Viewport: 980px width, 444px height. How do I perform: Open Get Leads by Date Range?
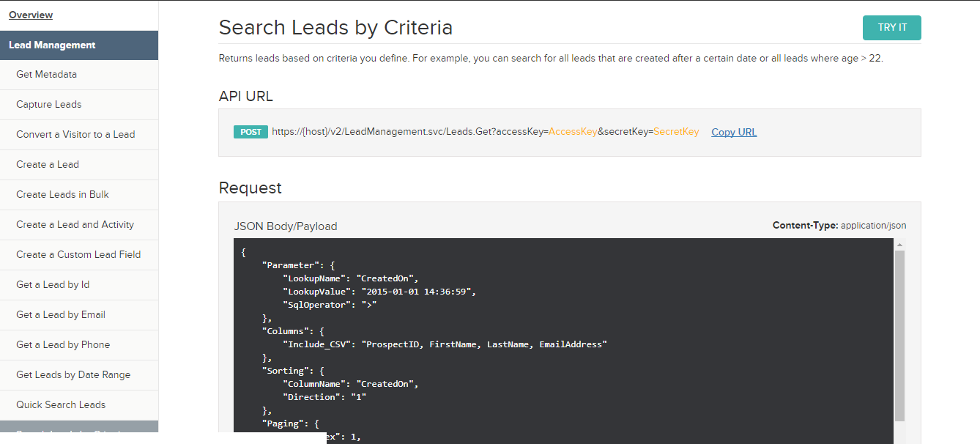(x=73, y=375)
